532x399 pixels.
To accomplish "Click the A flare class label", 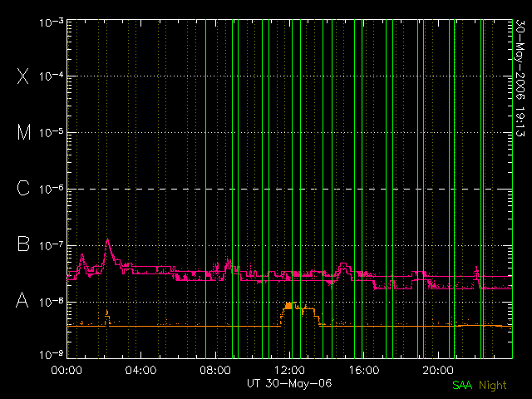I will [x=22, y=300].
